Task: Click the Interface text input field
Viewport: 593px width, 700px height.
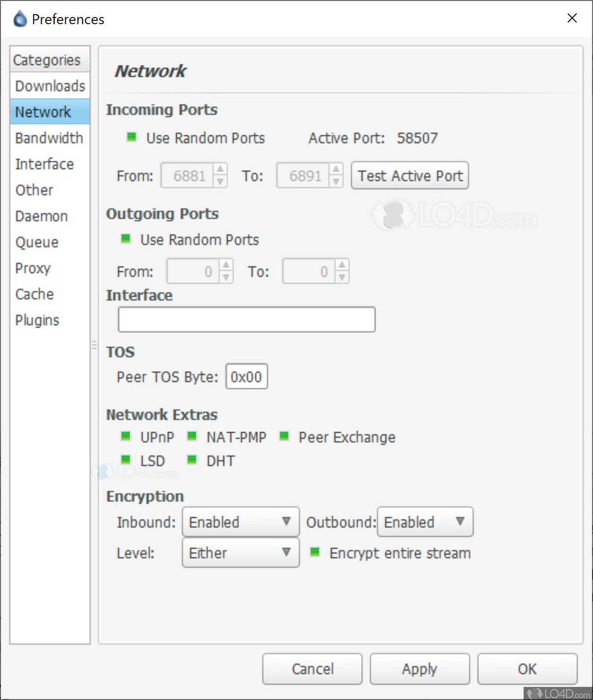Action: pyautogui.click(x=246, y=320)
